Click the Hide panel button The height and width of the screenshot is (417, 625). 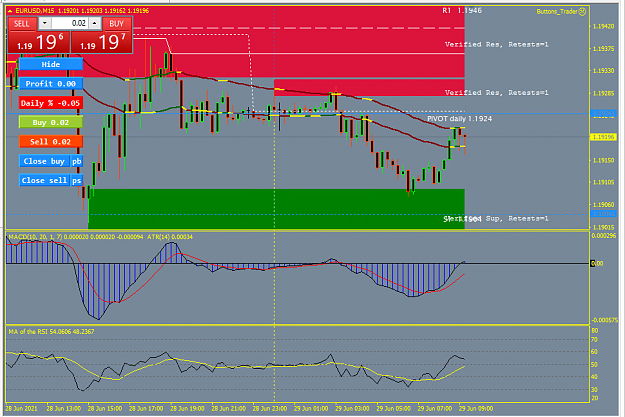tap(51, 64)
